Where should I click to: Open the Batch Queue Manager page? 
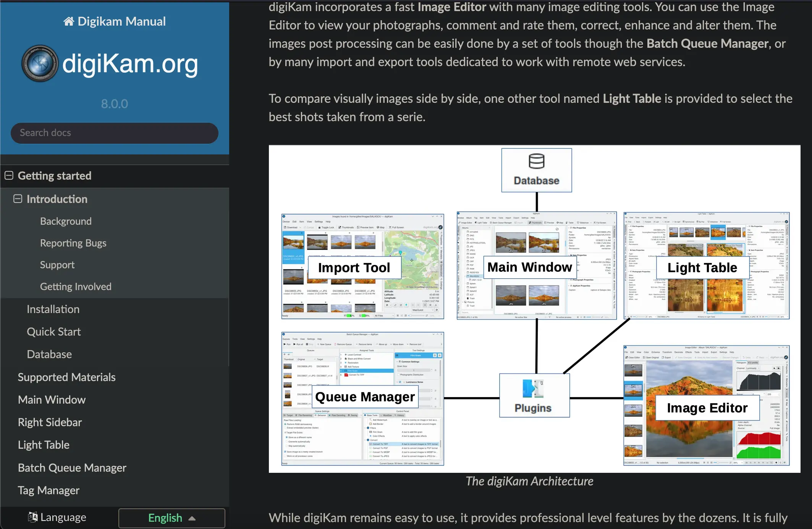(x=72, y=467)
